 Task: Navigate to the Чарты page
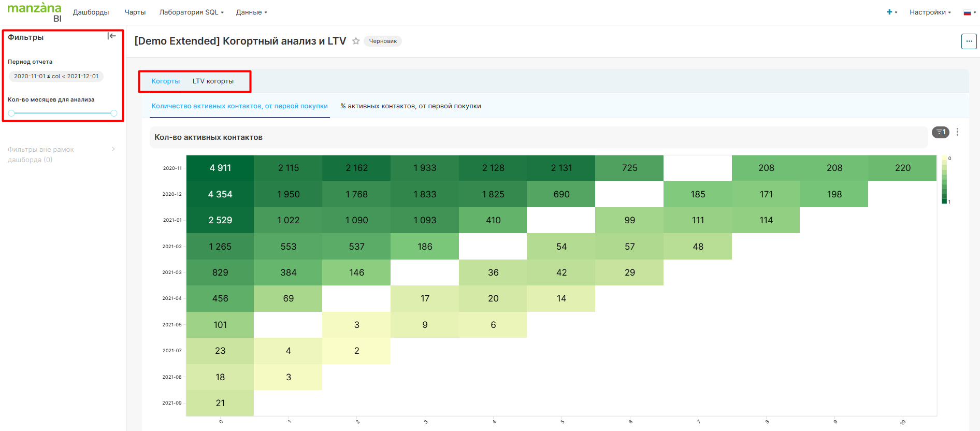click(x=135, y=12)
